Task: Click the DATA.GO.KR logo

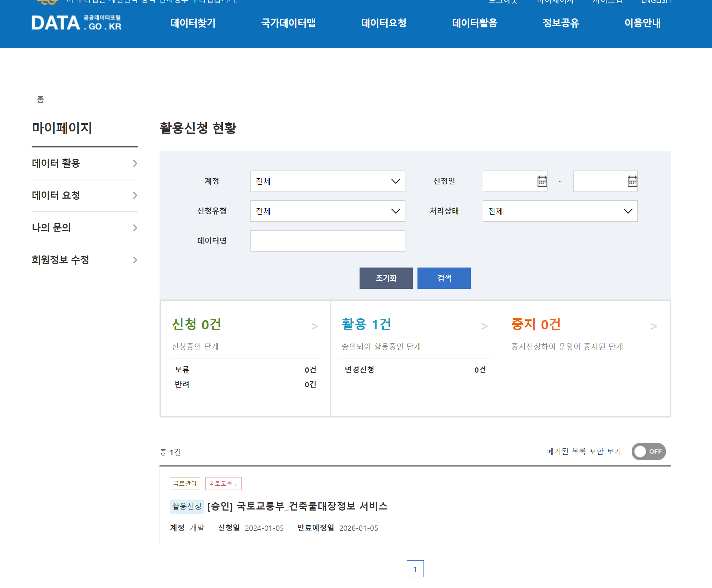Action: [x=76, y=23]
